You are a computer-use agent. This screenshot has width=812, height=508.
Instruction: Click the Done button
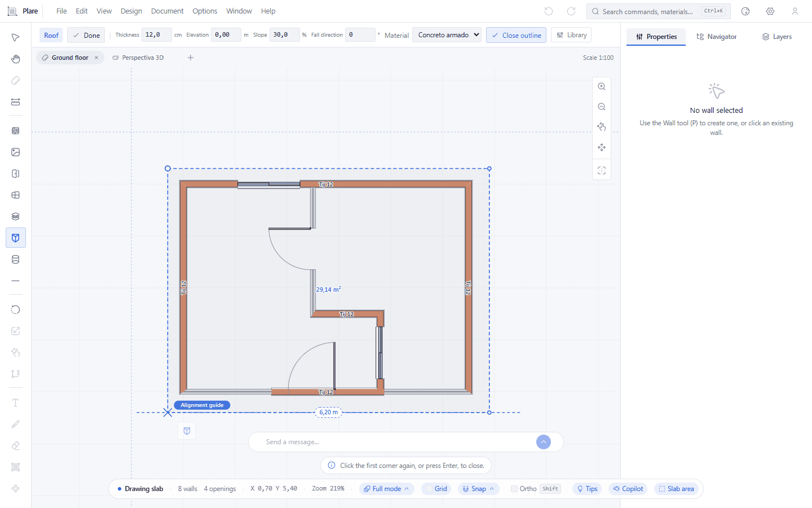click(x=86, y=35)
